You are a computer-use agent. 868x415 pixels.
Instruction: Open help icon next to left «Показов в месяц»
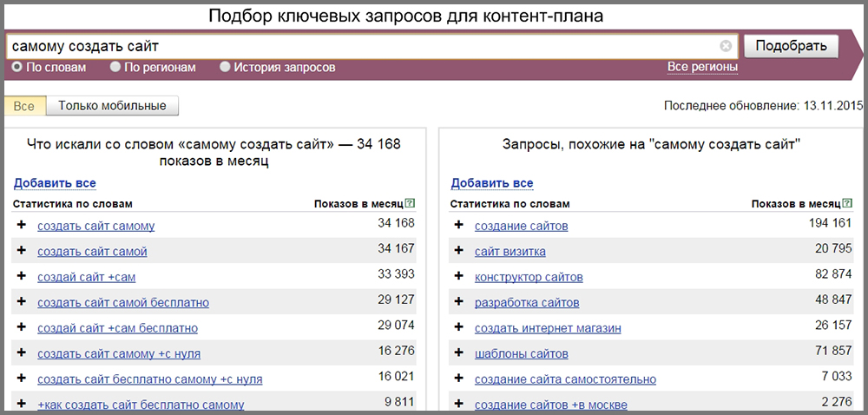(411, 204)
